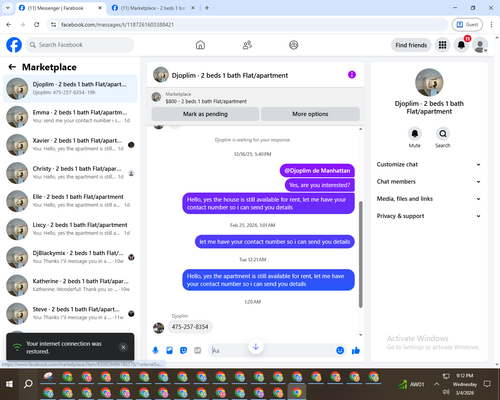Click the @Djoplim de Manhattan mention
The height and width of the screenshot is (400, 500).
pos(317,171)
